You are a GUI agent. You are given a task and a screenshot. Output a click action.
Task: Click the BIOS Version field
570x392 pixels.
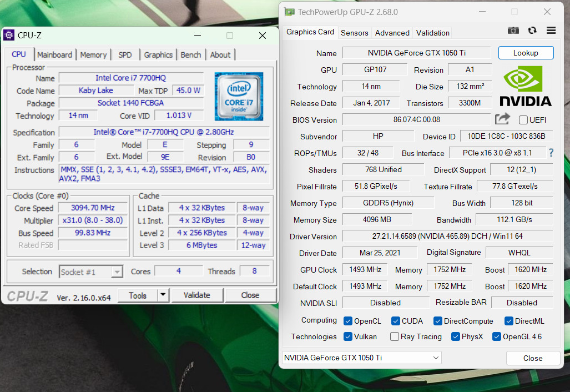pos(416,119)
